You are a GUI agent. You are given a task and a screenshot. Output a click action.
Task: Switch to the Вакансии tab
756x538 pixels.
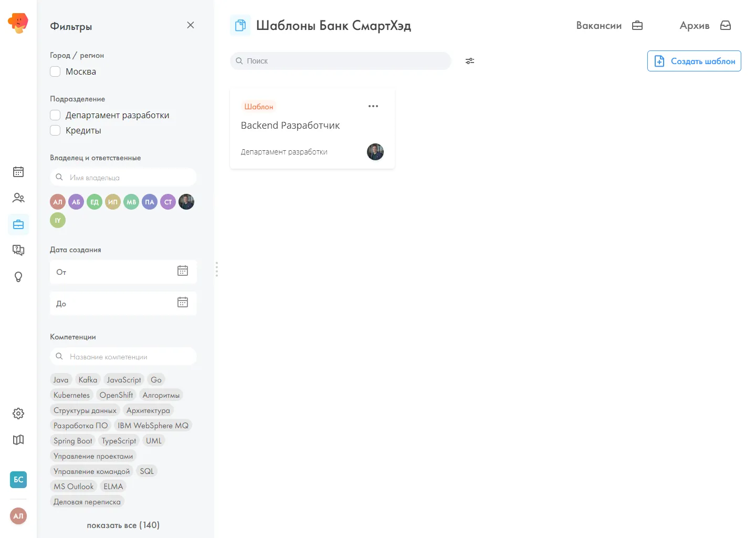[x=610, y=25]
